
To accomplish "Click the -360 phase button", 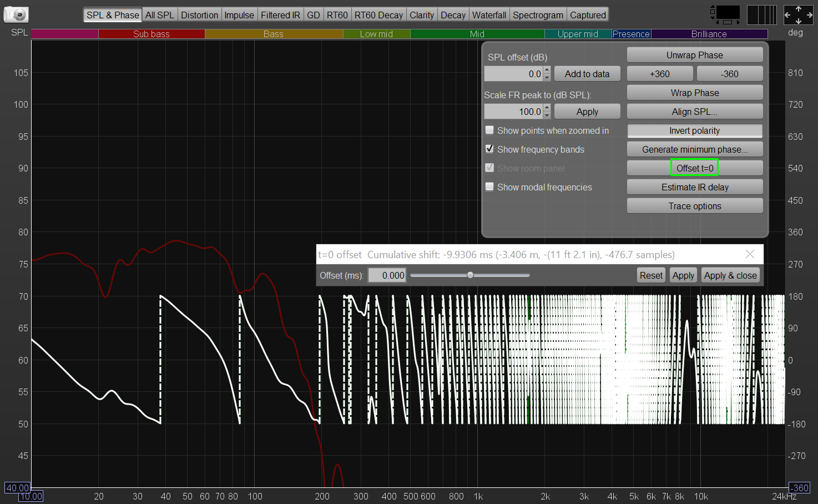I will 730,74.
